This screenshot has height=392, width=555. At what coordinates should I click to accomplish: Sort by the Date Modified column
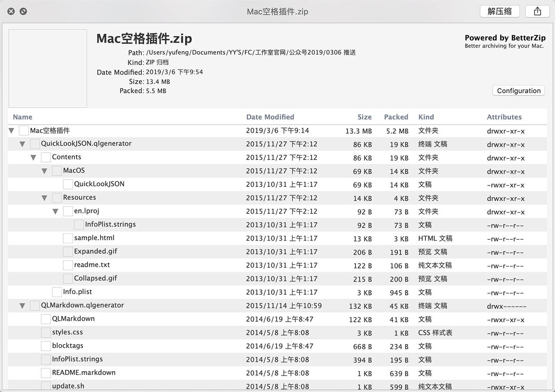(270, 117)
